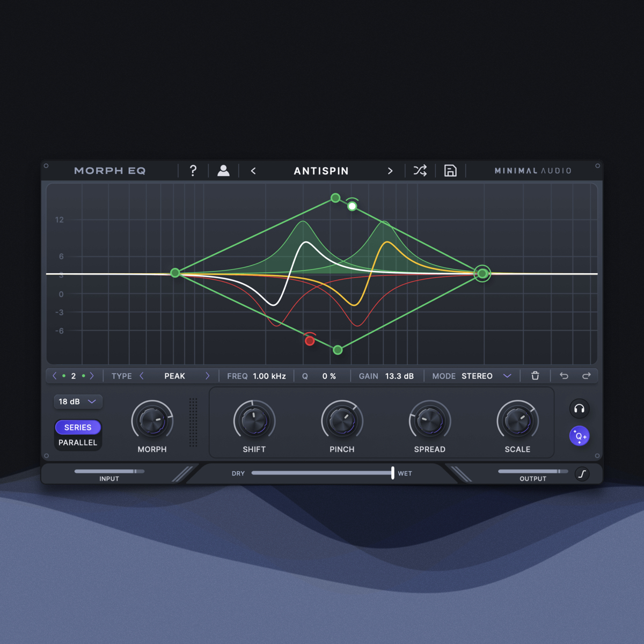Go to the next preset arrow
This screenshot has width=644, height=644.
click(x=390, y=171)
